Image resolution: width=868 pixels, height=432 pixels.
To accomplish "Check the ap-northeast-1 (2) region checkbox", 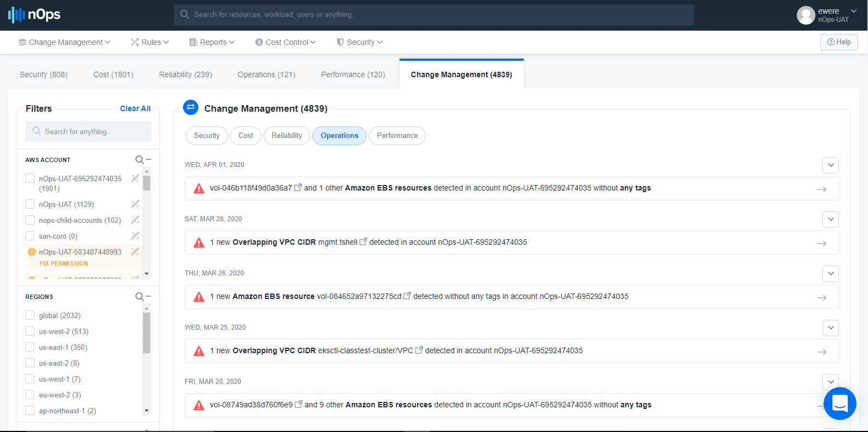I will 30,411.
